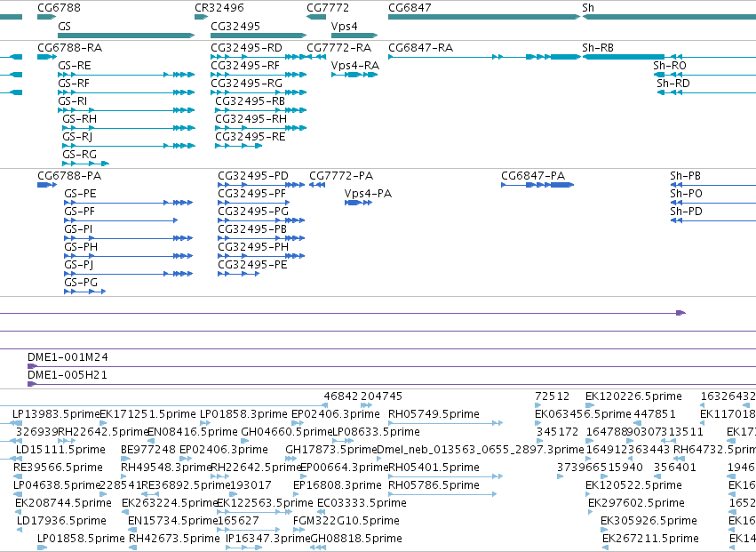Select protein GS-PG

point(81,284)
